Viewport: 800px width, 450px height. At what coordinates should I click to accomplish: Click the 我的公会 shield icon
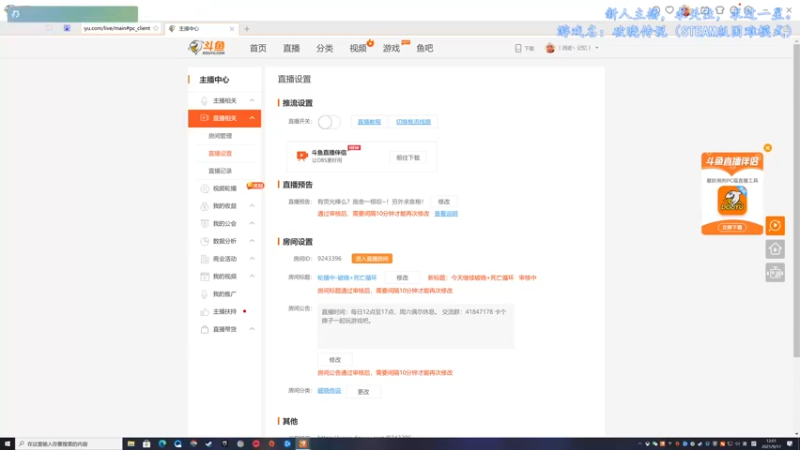tap(205, 223)
